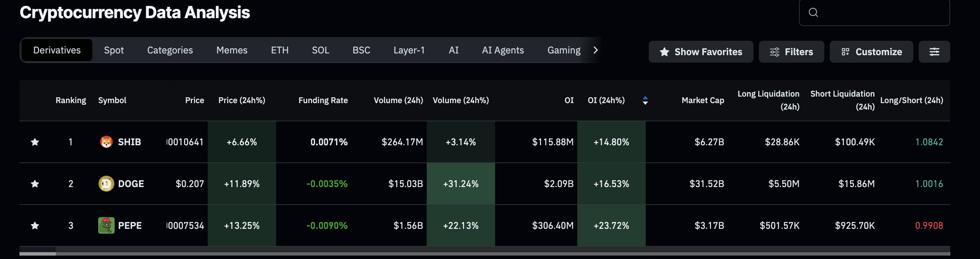Select the Layer-1 tab
Screen dimensions: 980x259
pos(409,50)
